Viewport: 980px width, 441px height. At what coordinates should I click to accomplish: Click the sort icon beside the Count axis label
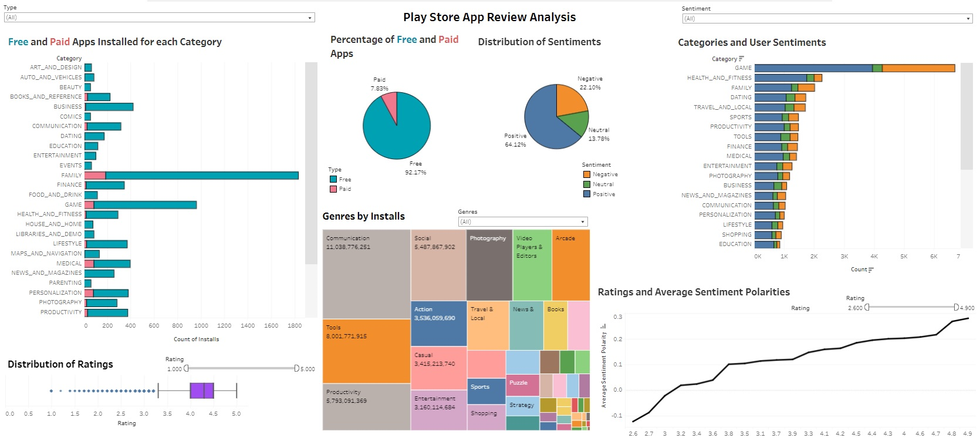coord(871,270)
